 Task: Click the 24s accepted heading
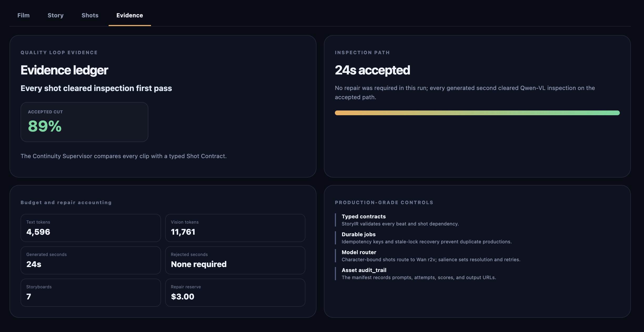click(x=373, y=70)
